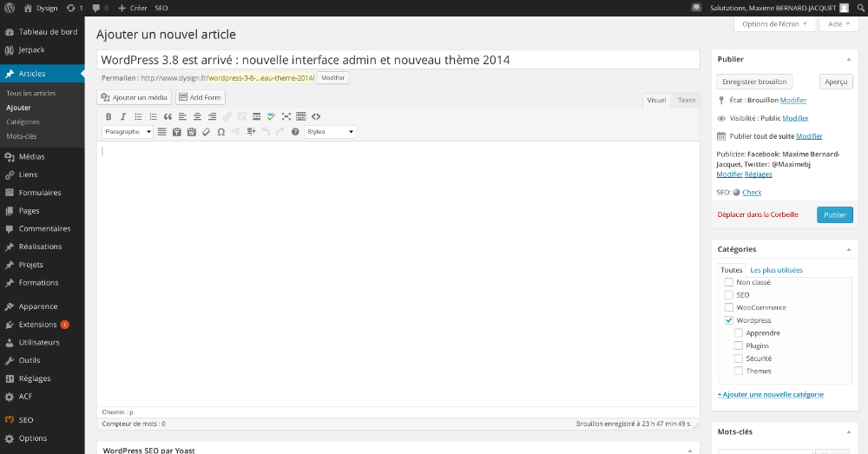Align text to the right
This screenshot has height=454, width=868.
pos(212,117)
